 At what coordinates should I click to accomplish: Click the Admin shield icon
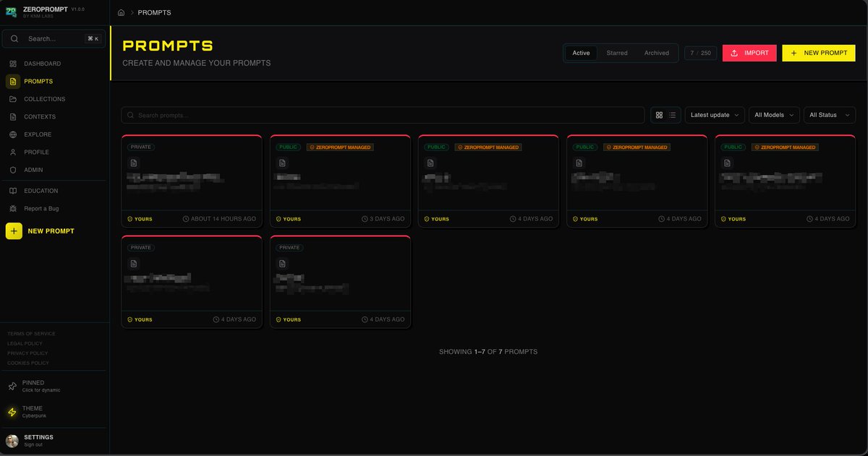pyautogui.click(x=13, y=170)
